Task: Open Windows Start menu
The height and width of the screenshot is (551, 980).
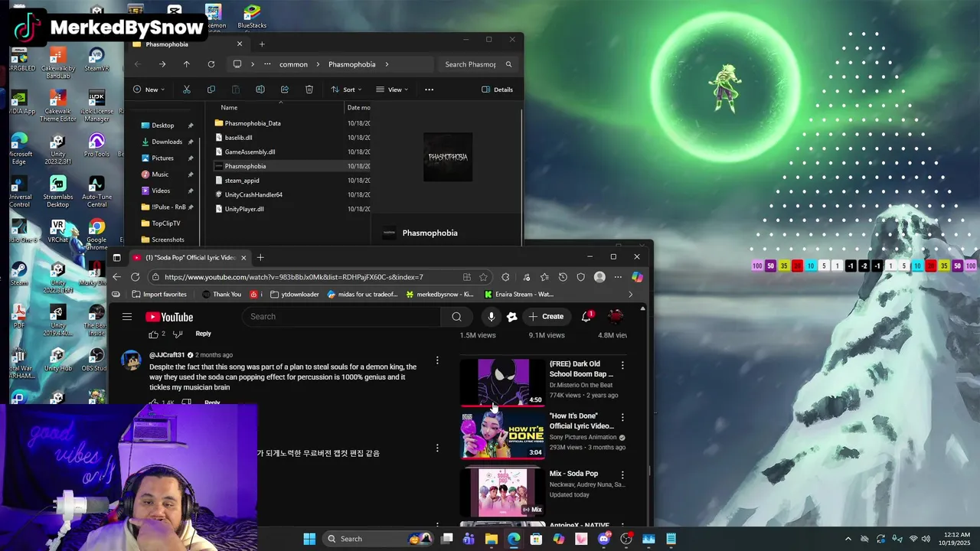Action: click(x=309, y=539)
